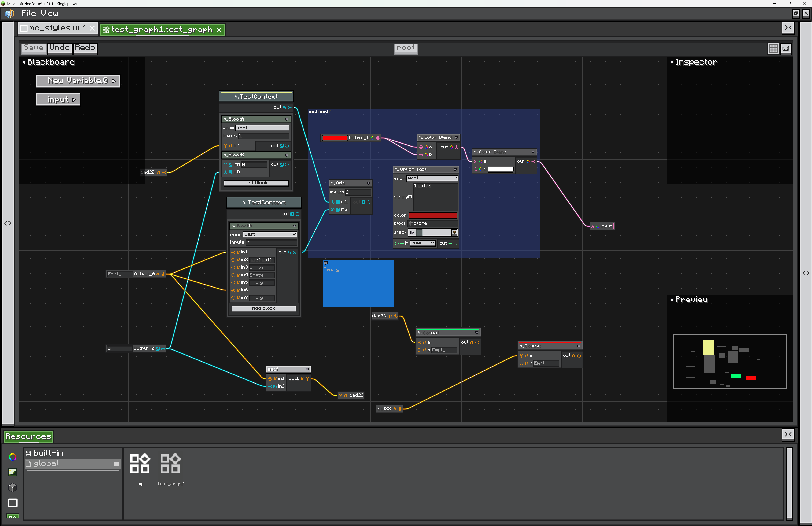Click the red color swatch of Output_0
812x526 pixels.
pyautogui.click(x=335, y=138)
